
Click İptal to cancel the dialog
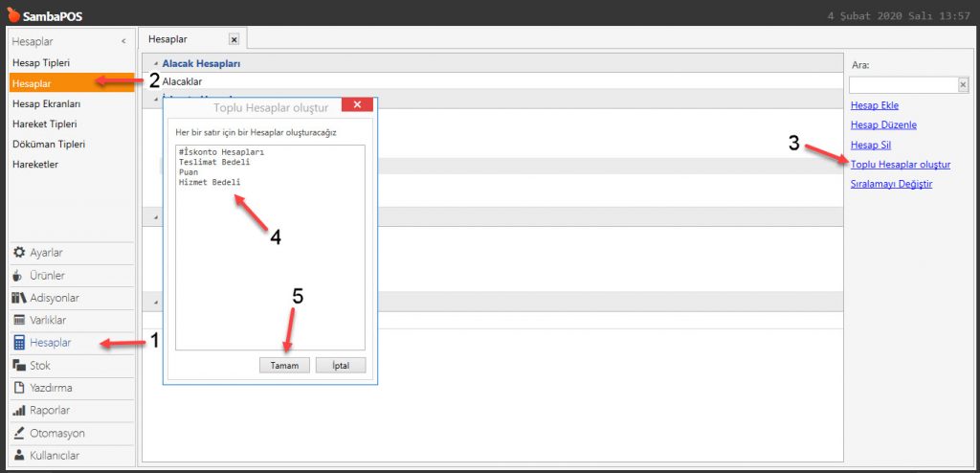click(x=341, y=366)
